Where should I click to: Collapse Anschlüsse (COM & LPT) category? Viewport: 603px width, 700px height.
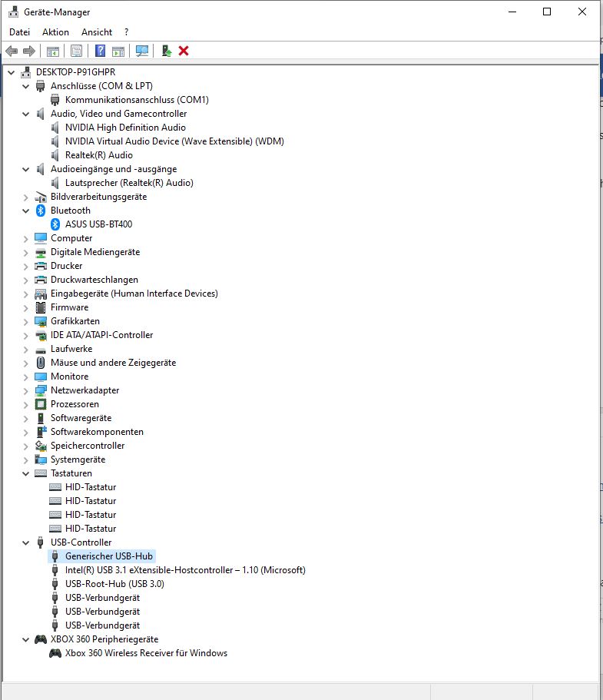tap(26, 86)
